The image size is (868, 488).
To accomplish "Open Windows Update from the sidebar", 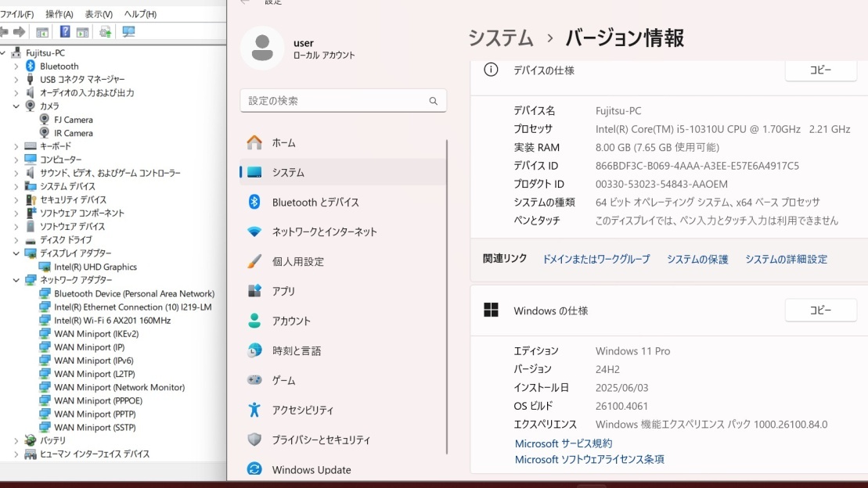I will (311, 470).
